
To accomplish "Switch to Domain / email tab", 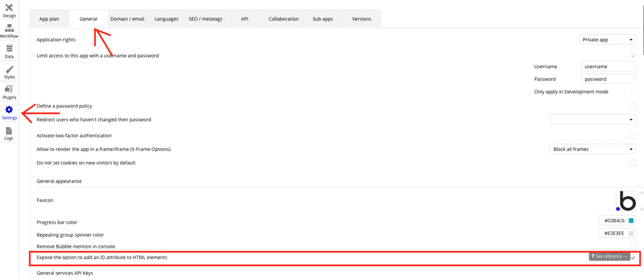I will pos(127,19).
